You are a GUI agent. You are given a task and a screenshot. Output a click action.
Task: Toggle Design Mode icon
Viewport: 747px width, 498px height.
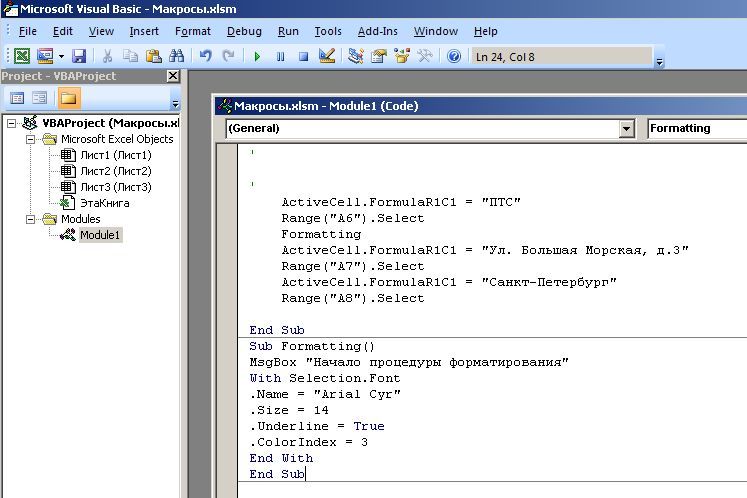(x=327, y=56)
